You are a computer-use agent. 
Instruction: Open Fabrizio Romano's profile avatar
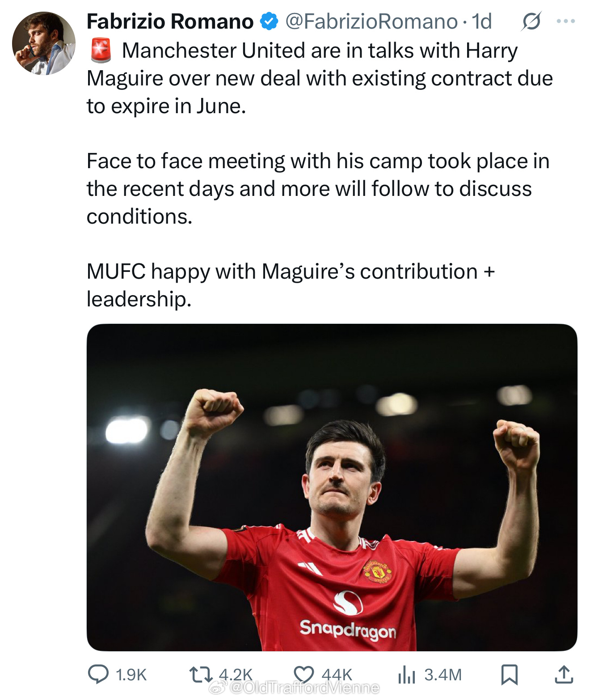(x=43, y=43)
